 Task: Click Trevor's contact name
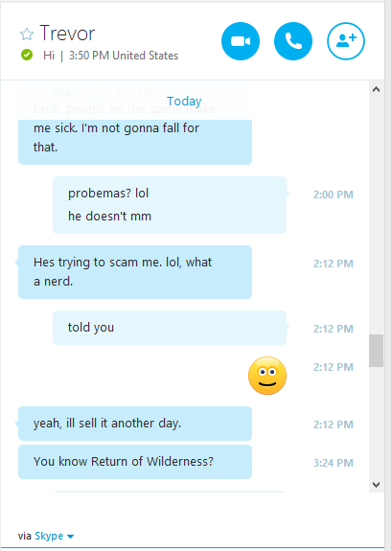pos(67,34)
